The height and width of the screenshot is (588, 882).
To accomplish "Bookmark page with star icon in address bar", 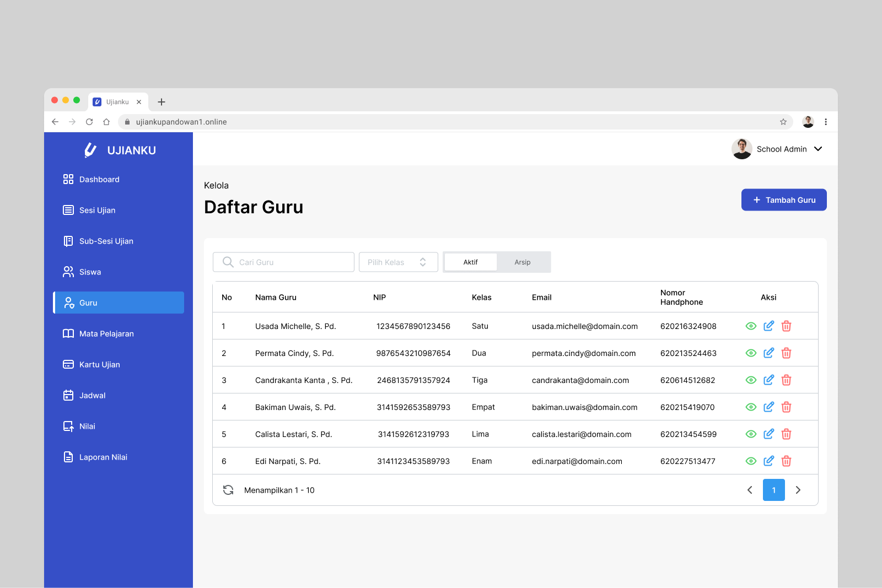I will click(x=783, y=122).
